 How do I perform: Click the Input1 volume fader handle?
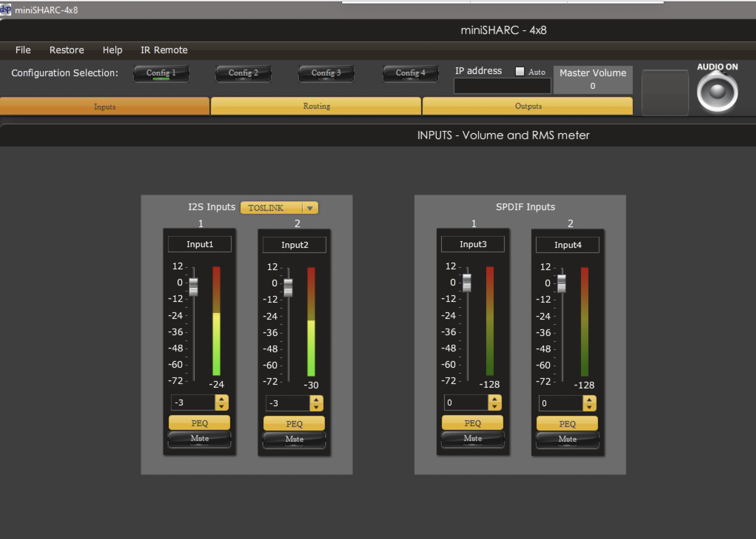coord(194,287)
